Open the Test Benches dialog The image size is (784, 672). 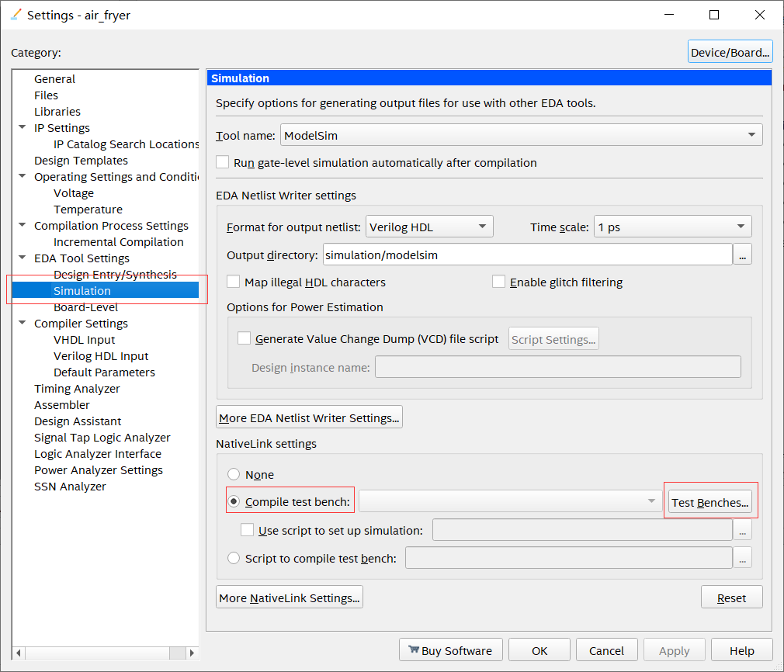coord(709,503)
